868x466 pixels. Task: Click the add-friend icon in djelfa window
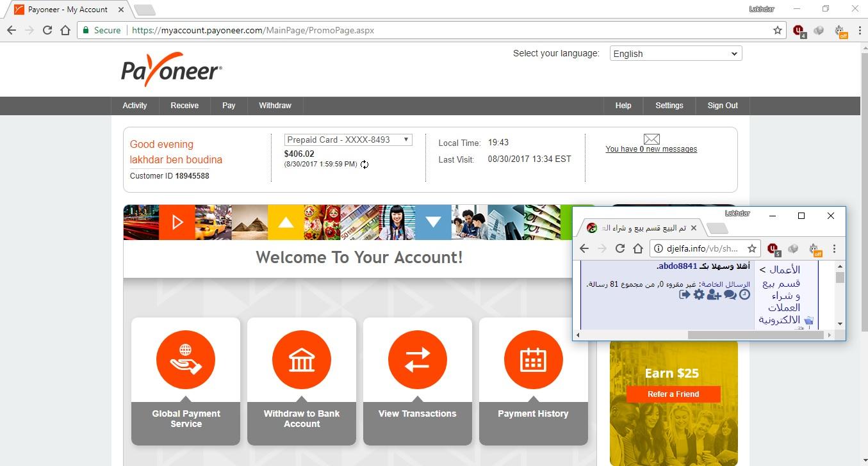[714, 294]
